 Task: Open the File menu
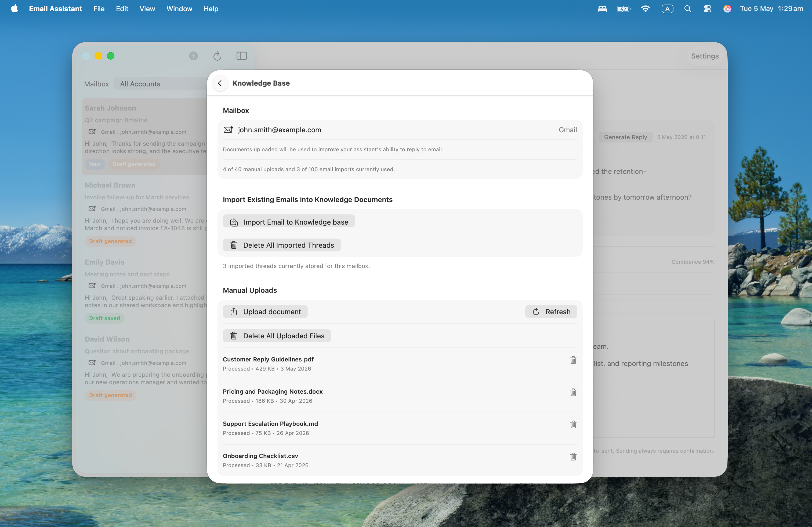coord(99,9)
